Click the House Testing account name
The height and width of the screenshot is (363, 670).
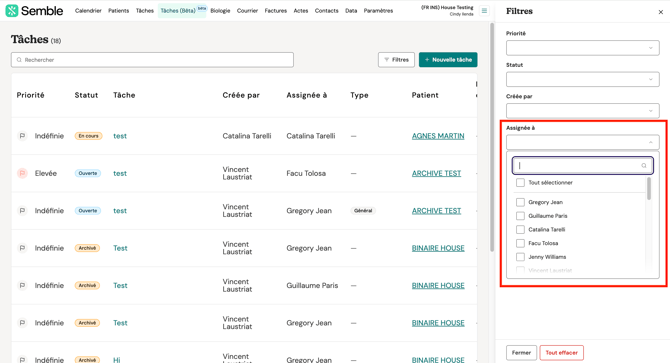coord(447,8)
